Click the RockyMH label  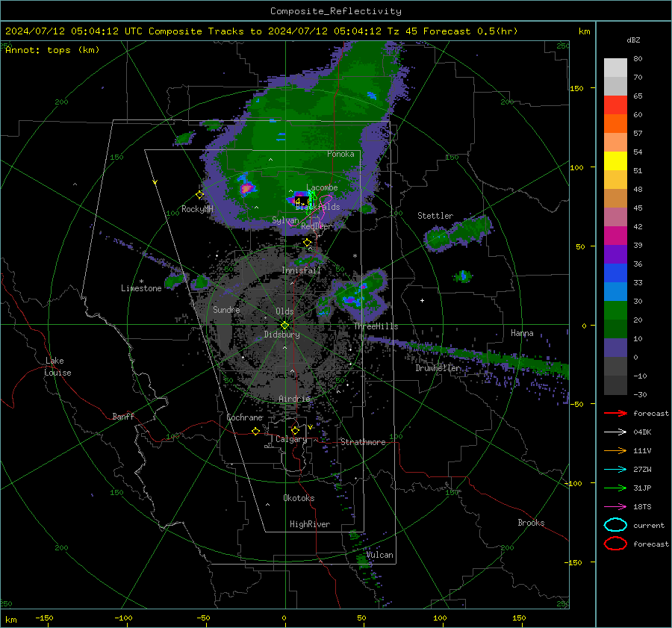197,209
